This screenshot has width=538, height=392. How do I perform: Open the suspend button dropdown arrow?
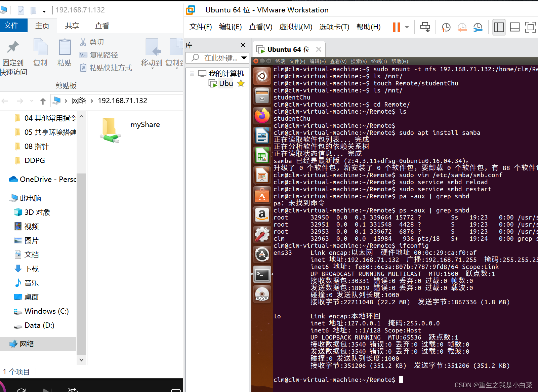(406, 27)
